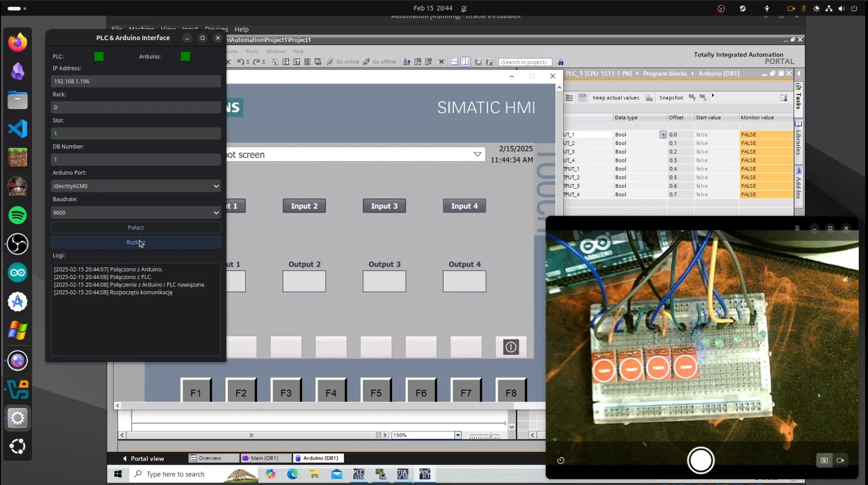Open OBS Studio from the dock
This screenshot has width=868, height=485.
coord(18,244)
